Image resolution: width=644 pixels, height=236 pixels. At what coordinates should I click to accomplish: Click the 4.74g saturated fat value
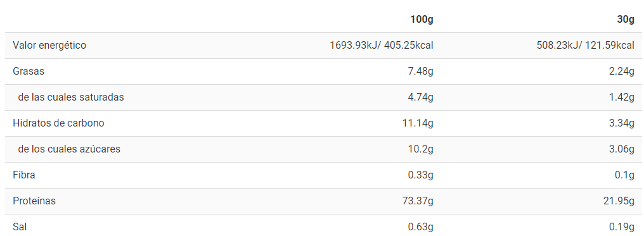point(422,97)
